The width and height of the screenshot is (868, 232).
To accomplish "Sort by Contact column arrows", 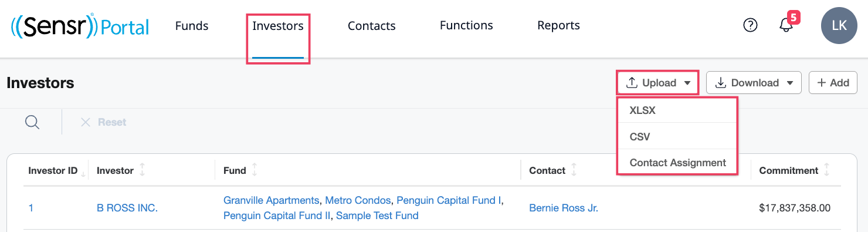I will point(574,170).
